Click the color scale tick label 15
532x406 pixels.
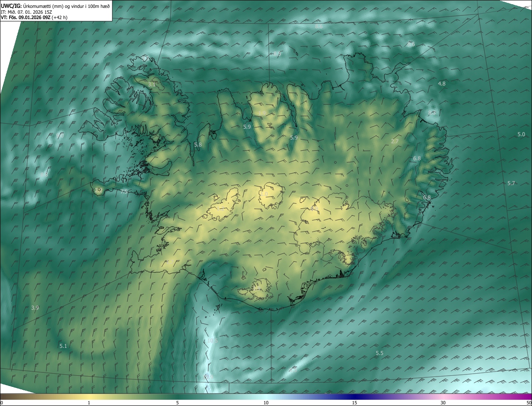355,403
